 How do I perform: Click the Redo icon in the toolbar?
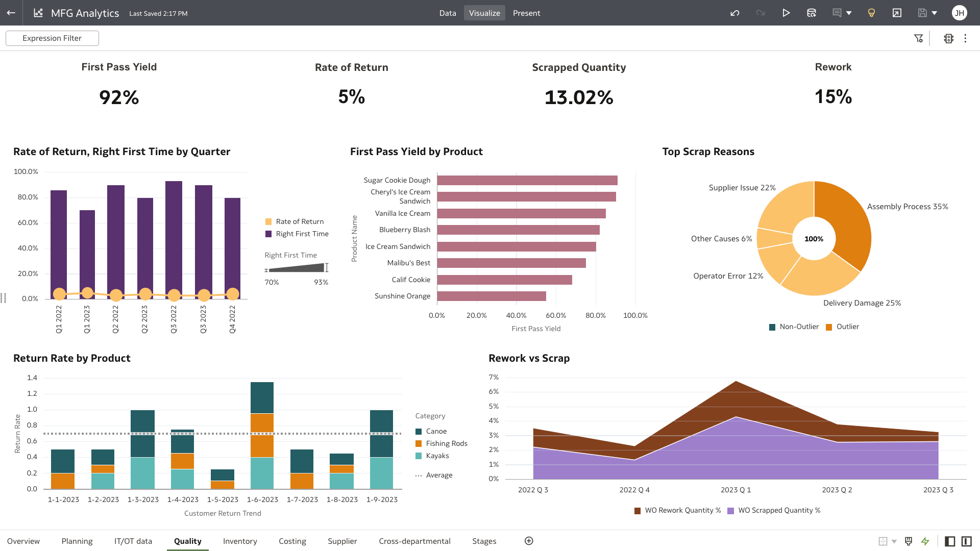(x=761, y=13)
